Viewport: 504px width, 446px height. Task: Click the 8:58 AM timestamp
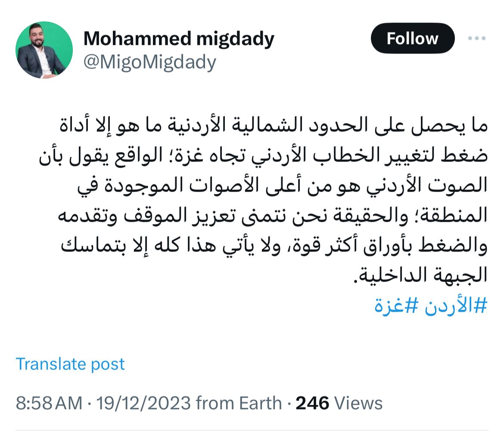(49, 403)
